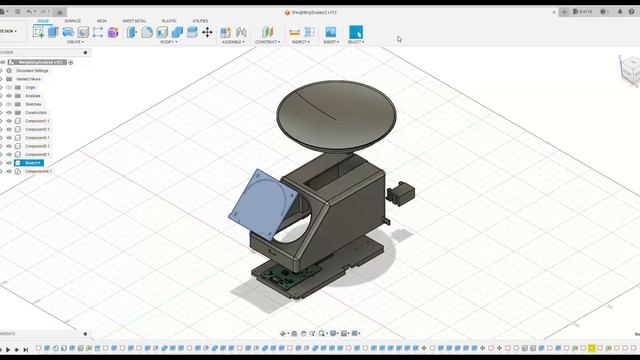This screenshot has width=640, height=360.
Task: Click the Help question mark icon
Action: (632, 12)
